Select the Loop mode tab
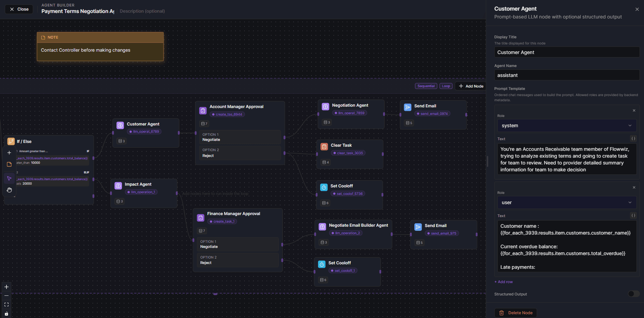644x318 pixels. [446, 86]
